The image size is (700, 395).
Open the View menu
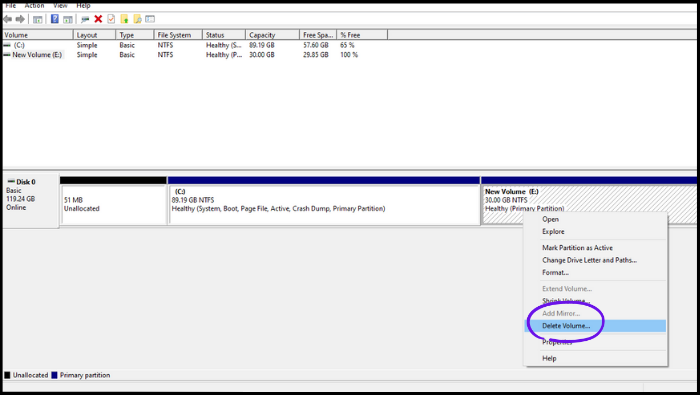click(60, 5)
